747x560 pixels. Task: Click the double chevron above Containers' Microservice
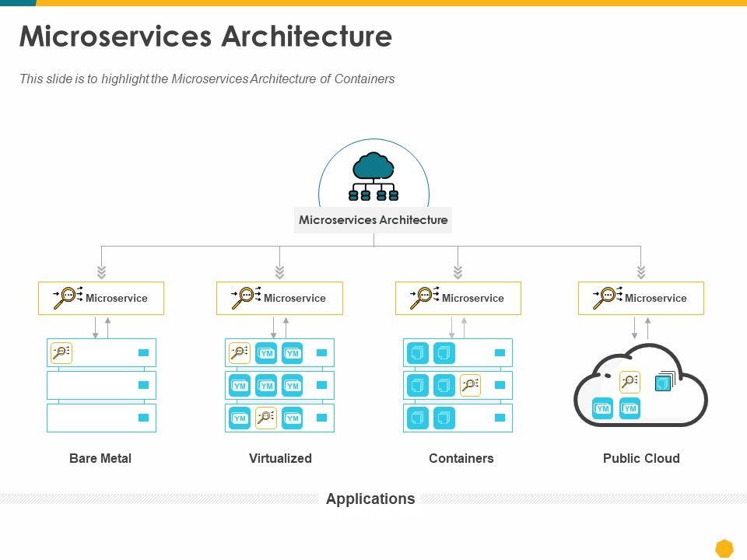click(x=458, y=272)
